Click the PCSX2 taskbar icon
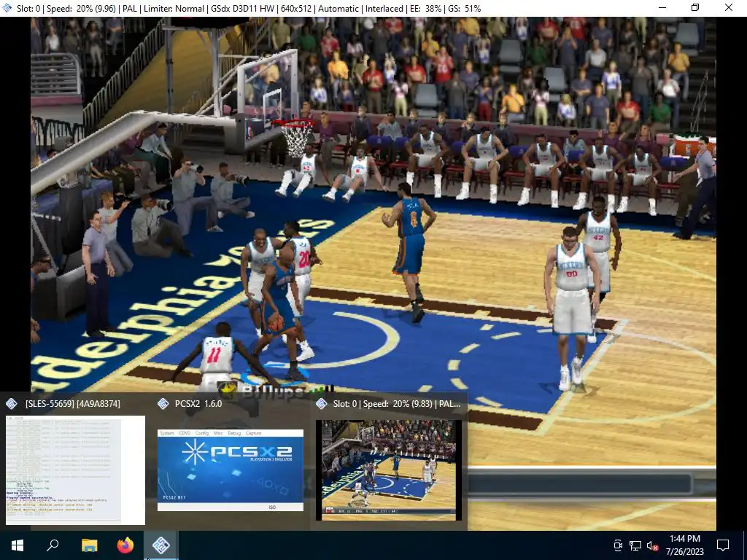 point(161,545)
